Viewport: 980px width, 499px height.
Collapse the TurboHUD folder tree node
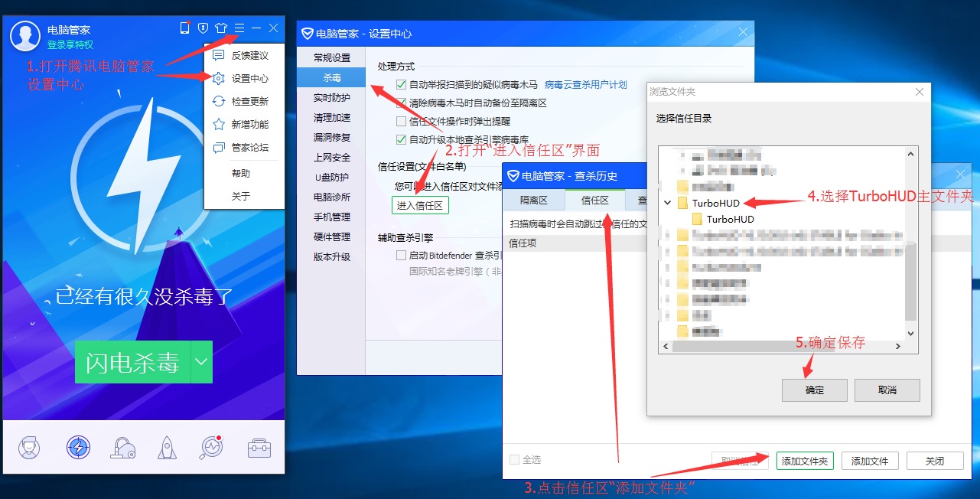pyautogui.click(x=668, y=203)
